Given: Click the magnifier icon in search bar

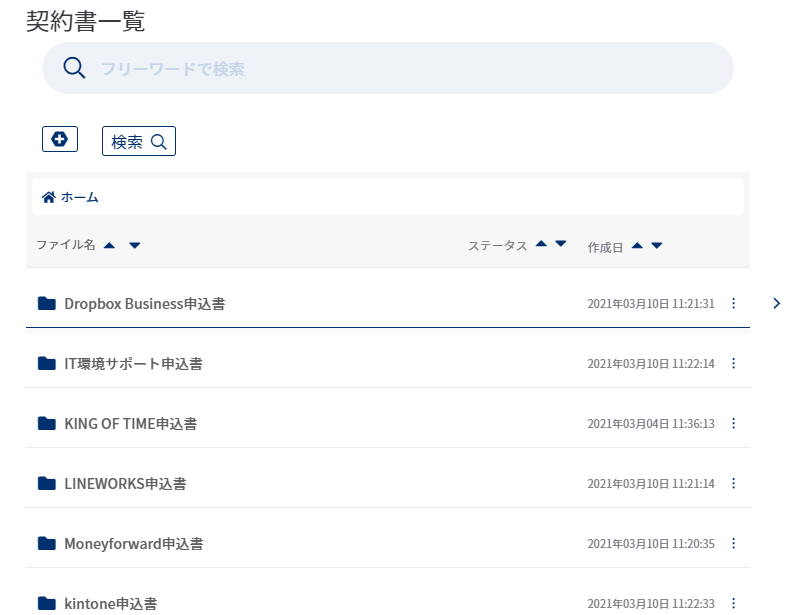Looking at the screenshot, I should [74, 68].
